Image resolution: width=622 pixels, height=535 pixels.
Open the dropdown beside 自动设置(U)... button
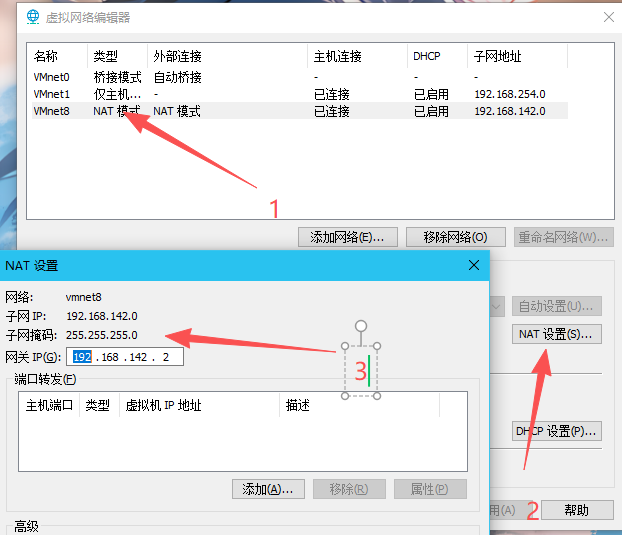495,306
